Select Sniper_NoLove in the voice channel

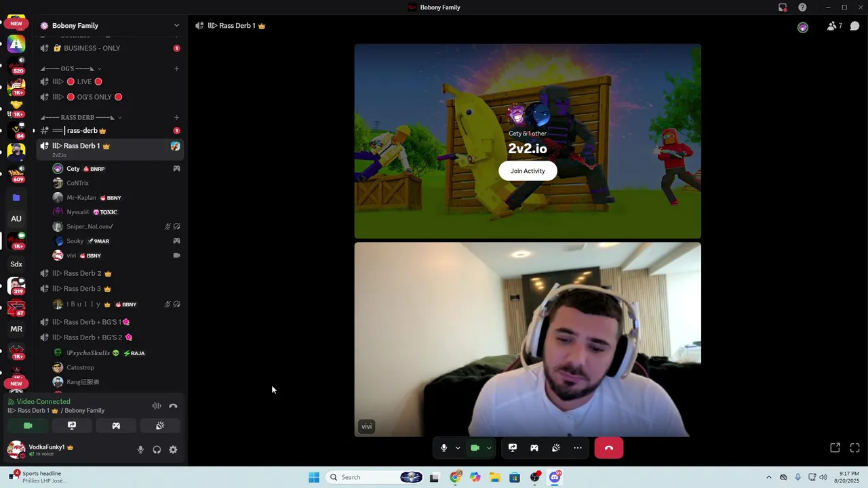pos(116,226)
